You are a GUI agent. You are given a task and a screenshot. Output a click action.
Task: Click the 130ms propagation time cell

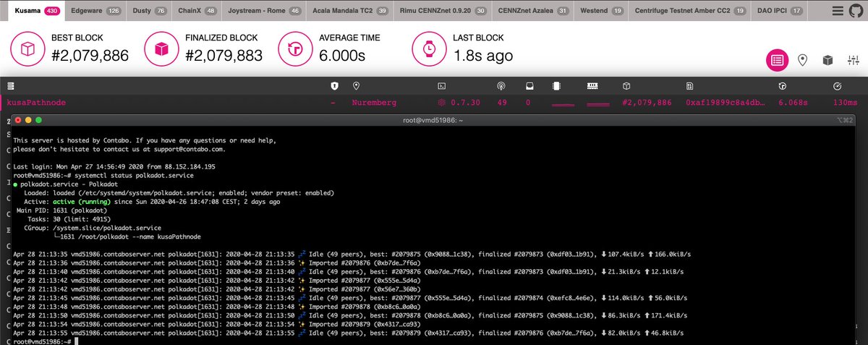(844, 103)
